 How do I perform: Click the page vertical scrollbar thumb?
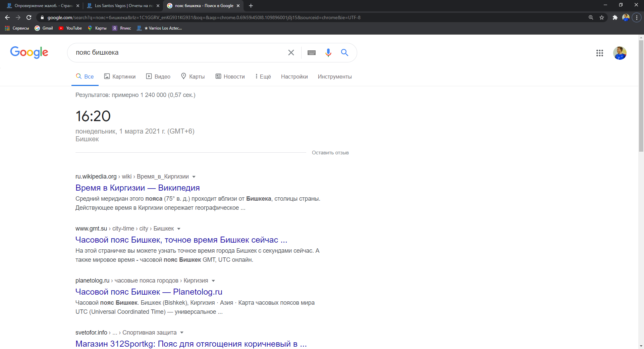click(641, 96)
